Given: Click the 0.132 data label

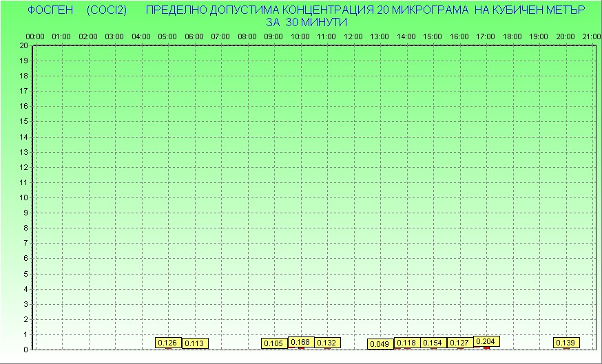Looking at the screenshot, I should (x=327, y=343).
